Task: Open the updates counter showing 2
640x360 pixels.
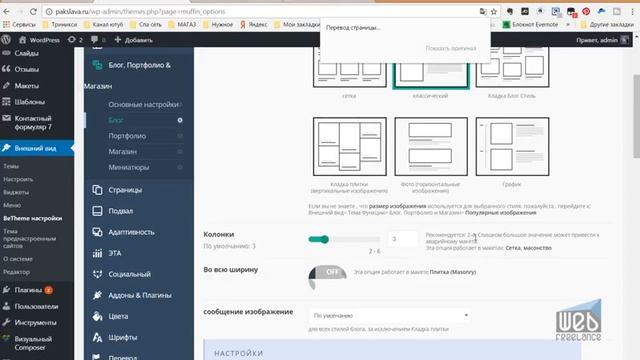Action: [x=76, y=40]
